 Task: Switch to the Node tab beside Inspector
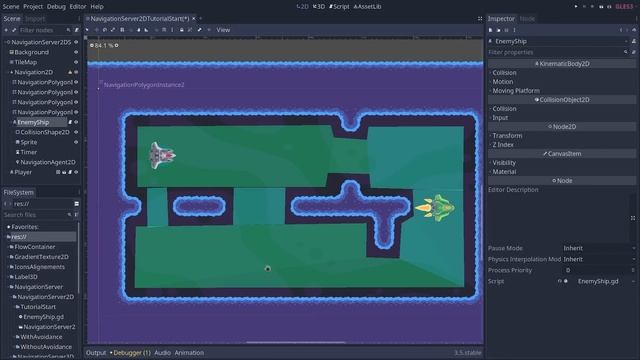[527, 19]
